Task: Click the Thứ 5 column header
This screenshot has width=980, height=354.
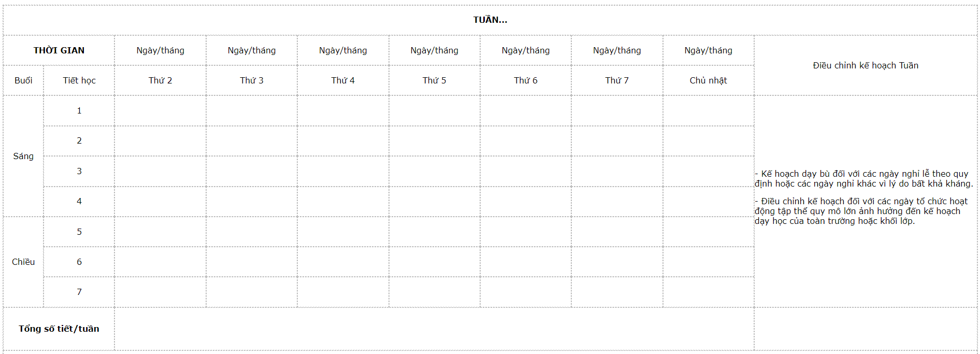Action: pos(434,80)
